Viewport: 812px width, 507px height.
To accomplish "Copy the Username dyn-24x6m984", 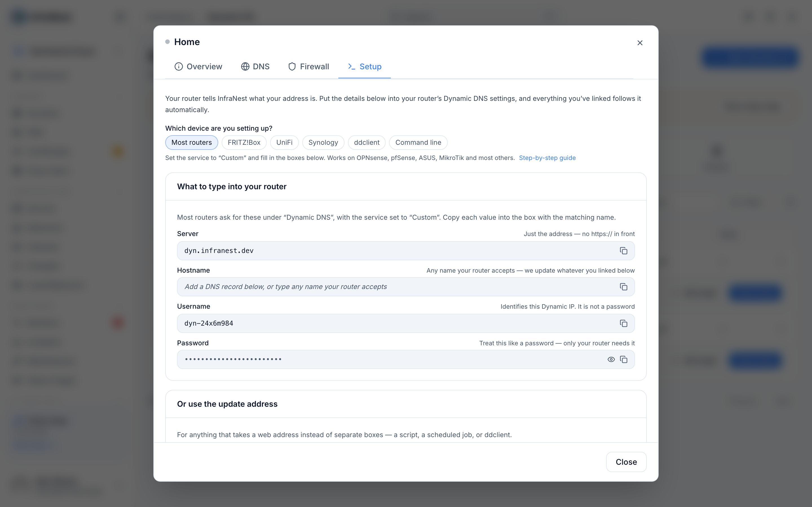I will coord(623,323).
